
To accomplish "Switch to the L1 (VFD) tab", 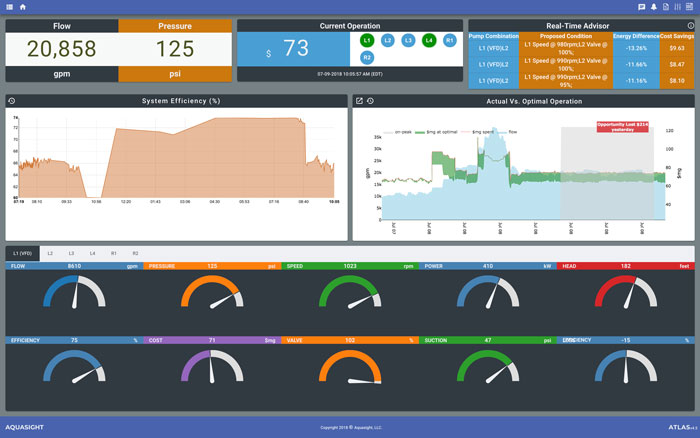I will (x=22, y=253).
